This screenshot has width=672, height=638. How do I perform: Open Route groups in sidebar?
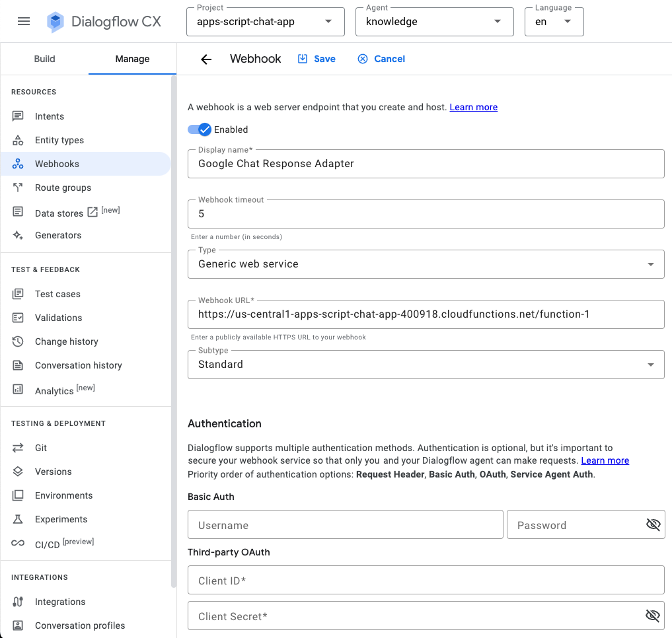pyautogui.click(x=63, y=188)
